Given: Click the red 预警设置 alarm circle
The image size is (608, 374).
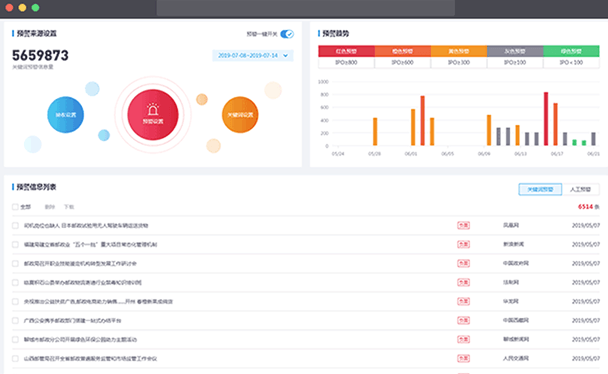Looking at the screenshot, I should (x=153, y=115).
